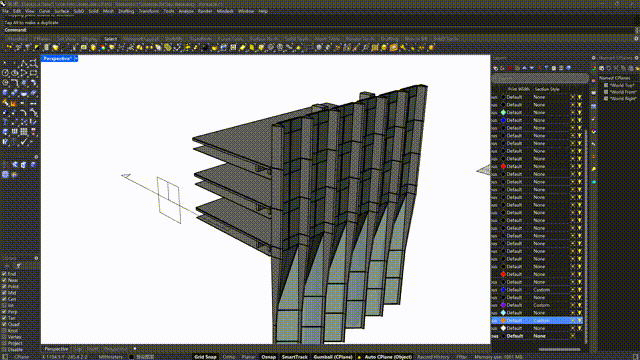Click the red color swatch of a layer
The height and width of the screenshot is (360, 640).
(503, 167)
